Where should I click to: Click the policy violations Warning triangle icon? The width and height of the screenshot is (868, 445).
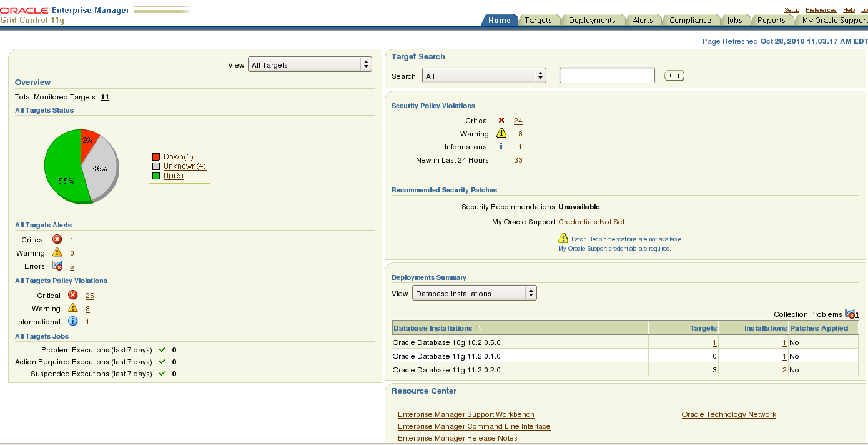tap(72, 308)
